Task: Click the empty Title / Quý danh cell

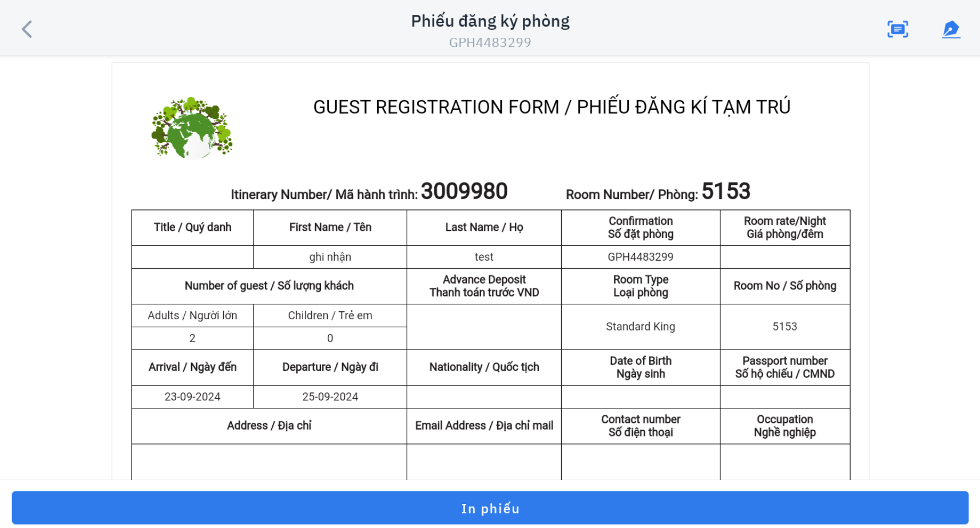Action: pos(192,257)
